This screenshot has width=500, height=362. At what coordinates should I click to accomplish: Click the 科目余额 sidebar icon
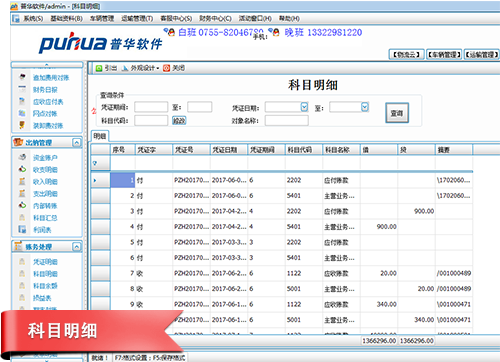coord(22,286)
